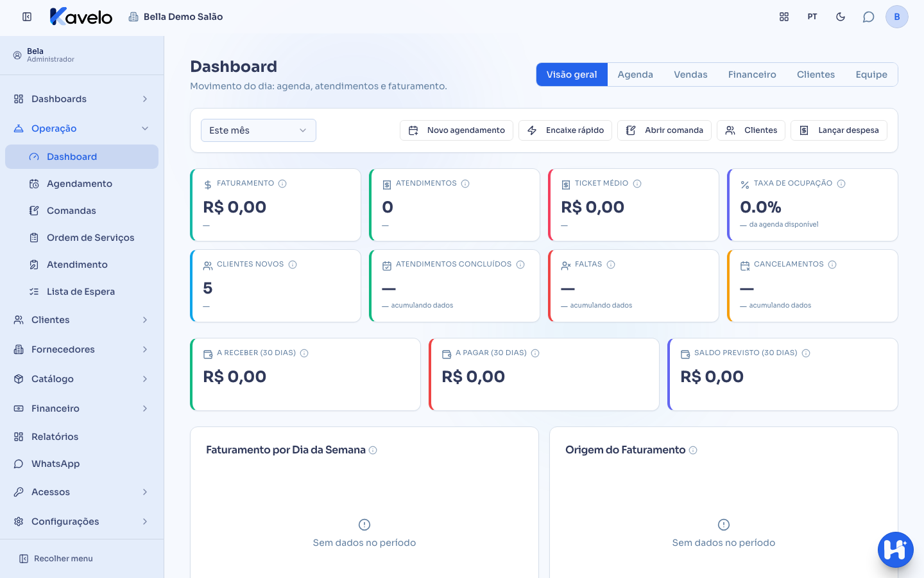Screen dimensions: 924x578
Task: Click the Lançar despesa button
Action: coord(839,130)
